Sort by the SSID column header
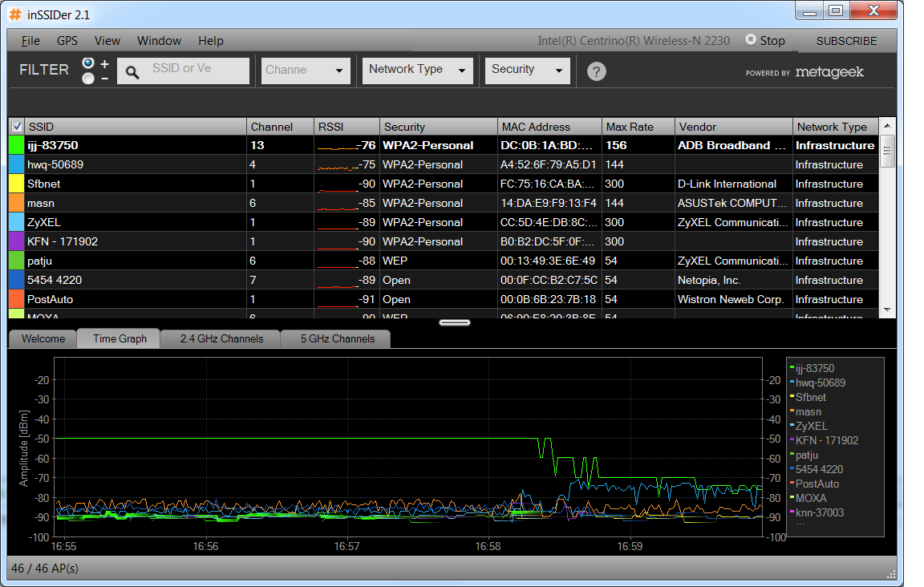 point(136,127)
